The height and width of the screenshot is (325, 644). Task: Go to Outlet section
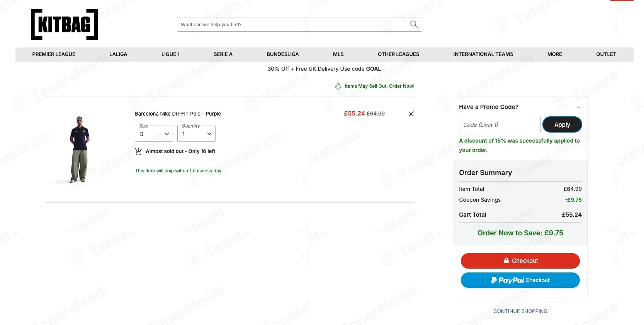tap(606, 54)
